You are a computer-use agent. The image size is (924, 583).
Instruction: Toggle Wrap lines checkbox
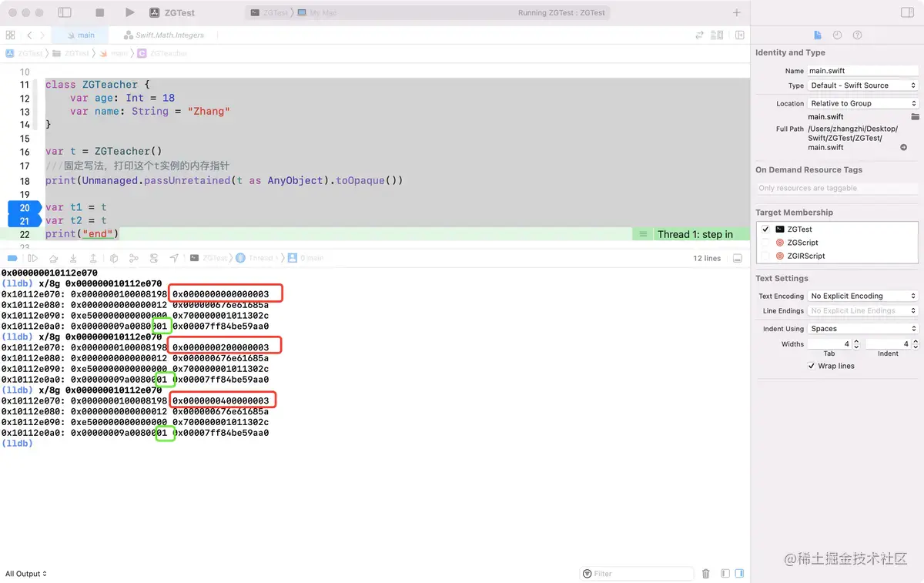pyautogui.click(x=812, y=366)
